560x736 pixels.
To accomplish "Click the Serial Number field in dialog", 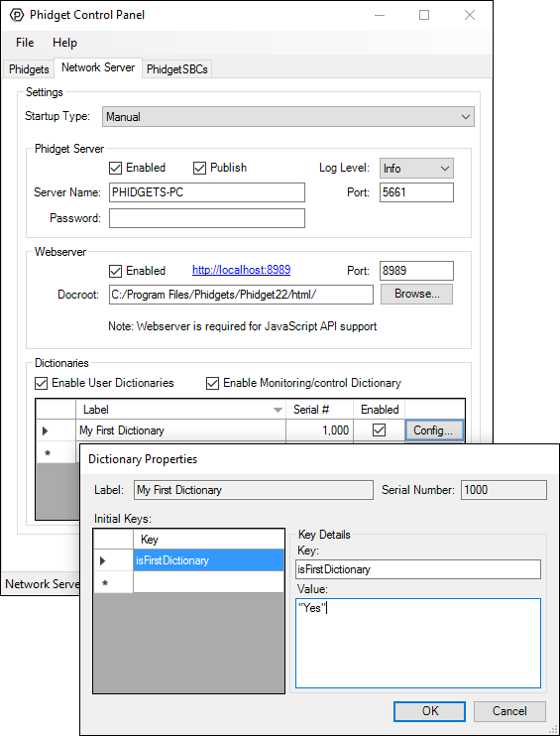I will point(504,490).
